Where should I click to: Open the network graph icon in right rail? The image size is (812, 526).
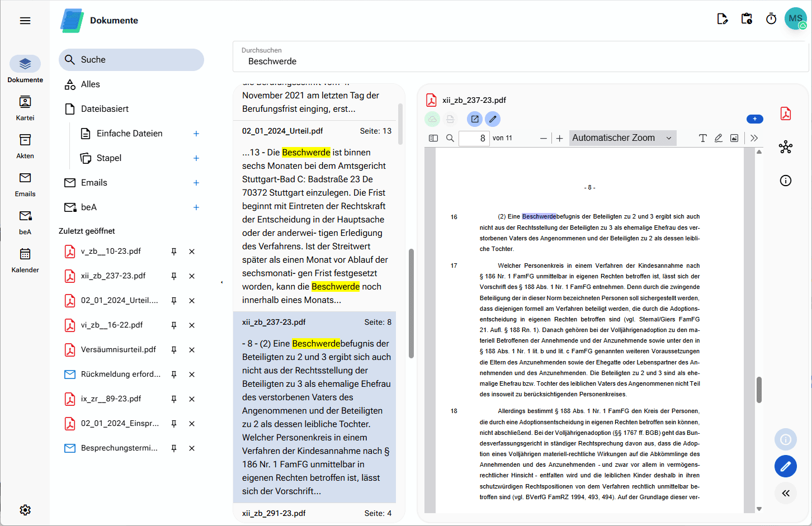point(786,147)
